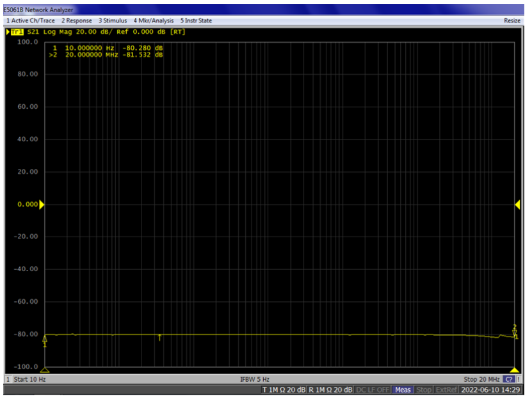Click the marker 1 readout line

tap(107, 48)
